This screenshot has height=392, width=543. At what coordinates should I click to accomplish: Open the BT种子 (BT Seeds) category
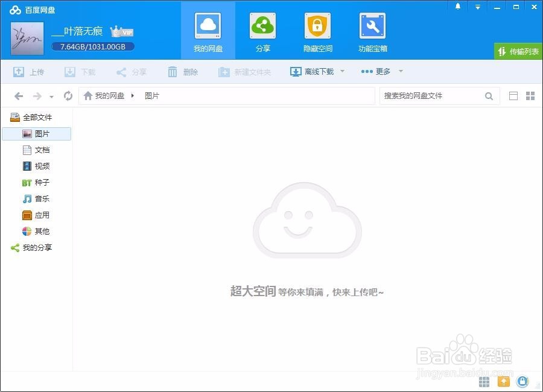[x=37, y=182]
